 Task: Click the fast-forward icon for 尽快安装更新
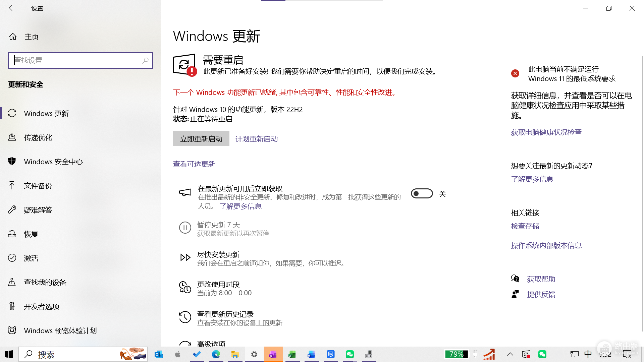click(185, 257)
